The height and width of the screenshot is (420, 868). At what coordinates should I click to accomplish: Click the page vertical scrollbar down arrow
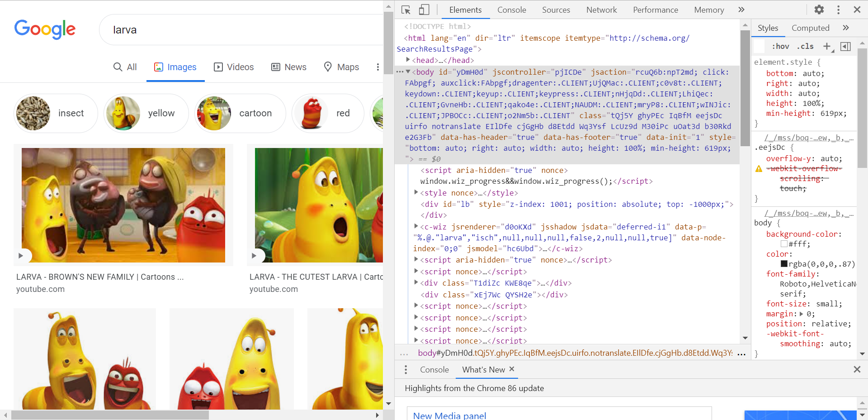point(388,404)
